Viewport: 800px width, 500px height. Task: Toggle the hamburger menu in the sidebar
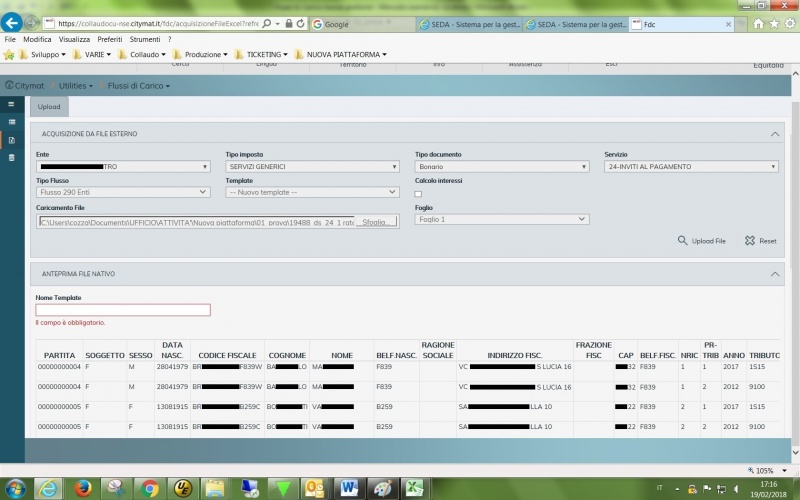pos(11,104)
